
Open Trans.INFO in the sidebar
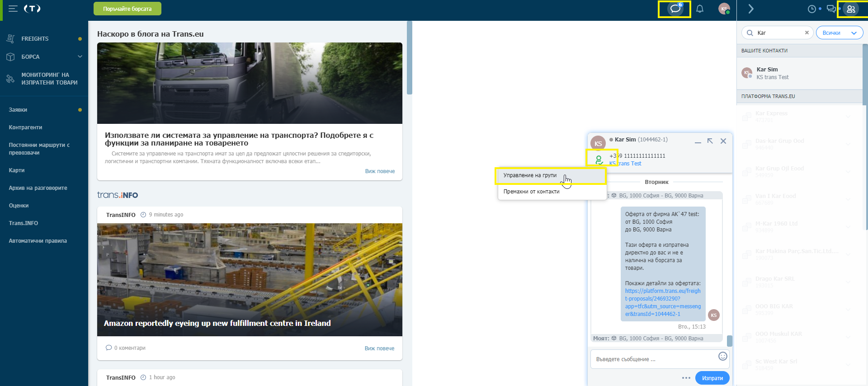pos(24,223)
